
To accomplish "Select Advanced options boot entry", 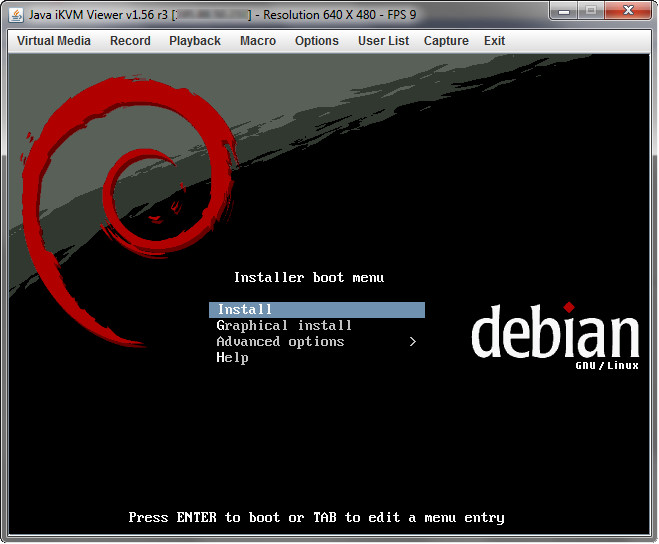I will tap(280, 341).
